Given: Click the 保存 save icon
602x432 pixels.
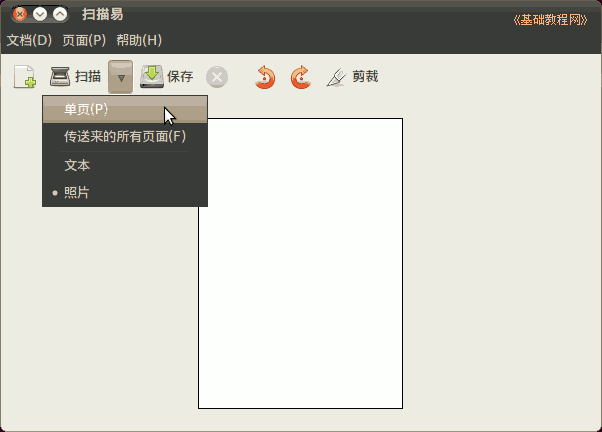Looking at the screenshot, I should 152,76.
